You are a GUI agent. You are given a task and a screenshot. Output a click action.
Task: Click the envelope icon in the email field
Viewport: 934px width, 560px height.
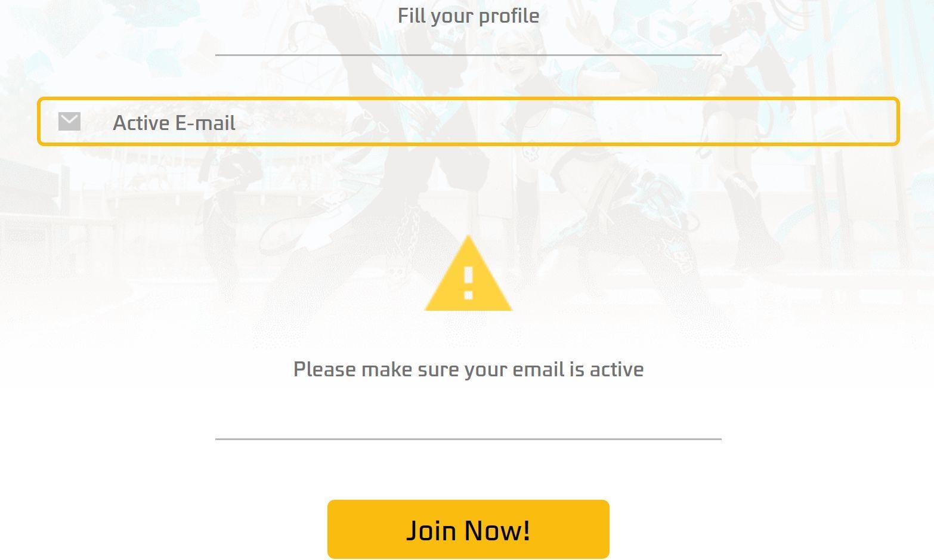(x=69, y=122)
